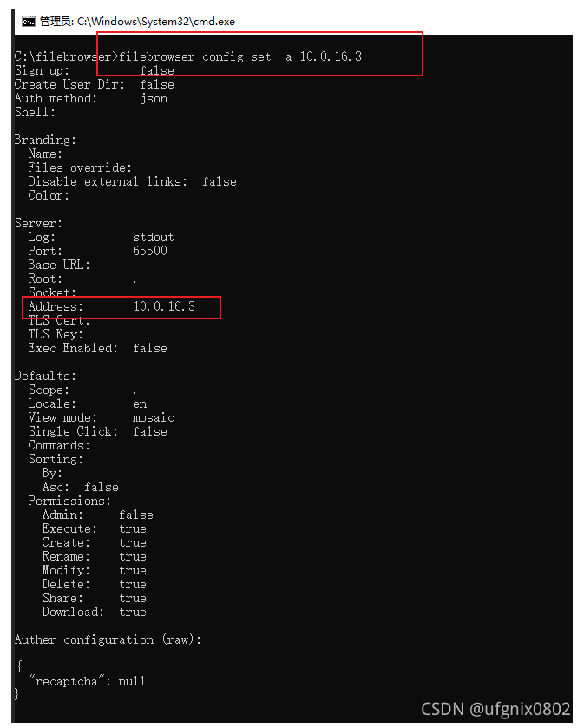The width and height of the screenshot is (584, 728).
Task: Click the window title path text
Action: point(155,21)
